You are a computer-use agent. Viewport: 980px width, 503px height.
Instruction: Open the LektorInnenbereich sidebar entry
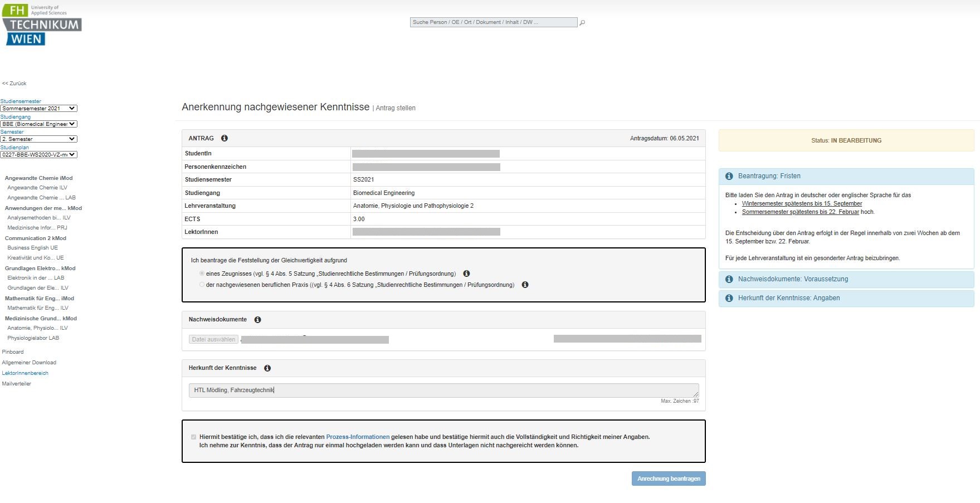pyautogui.click(x=25, y=373)
